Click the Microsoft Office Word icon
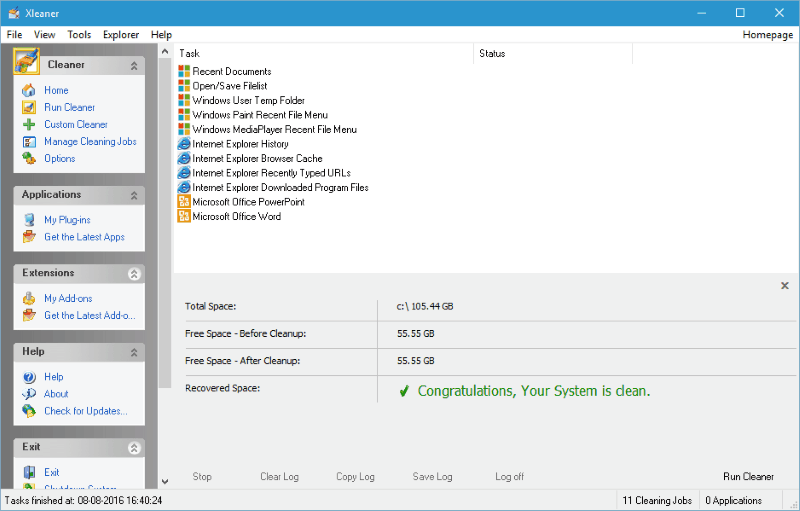The width and height of the screenshot is (800, 511). [x=184, y=216]
